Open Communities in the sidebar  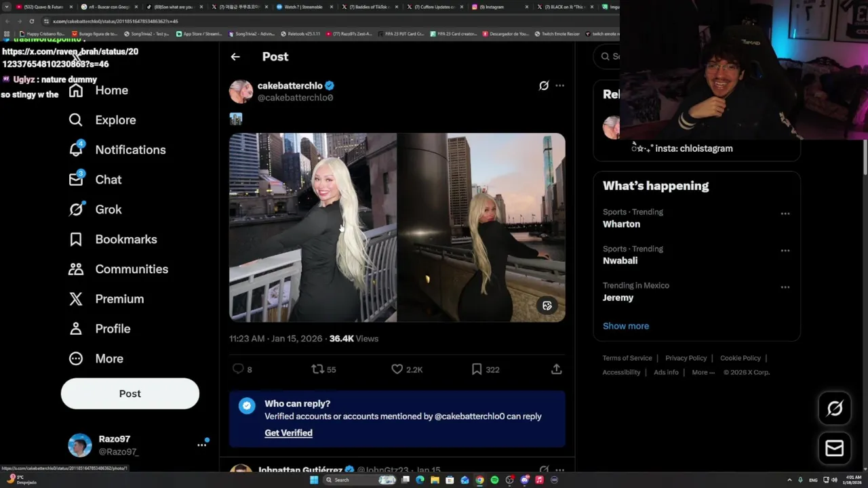(118, 269)
